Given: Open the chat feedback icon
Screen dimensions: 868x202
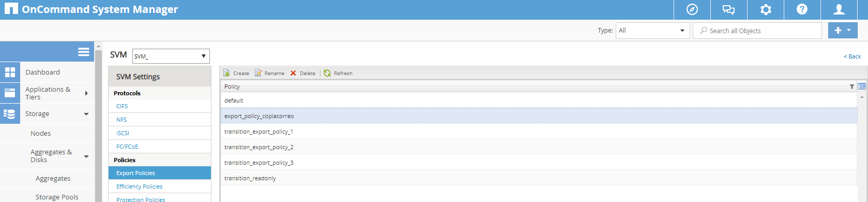Looking at the screenshot, I should pos(728,9).
